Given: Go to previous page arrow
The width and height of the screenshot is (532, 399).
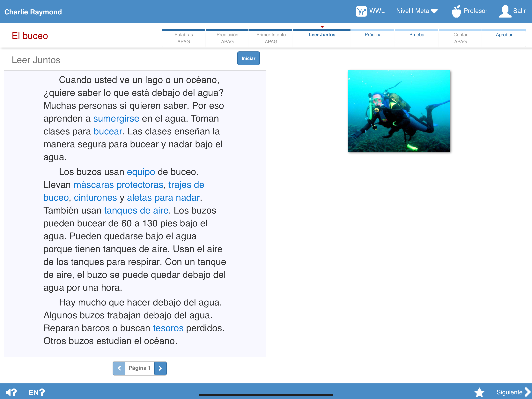Looking at the screenshot, I should point(119,368).
